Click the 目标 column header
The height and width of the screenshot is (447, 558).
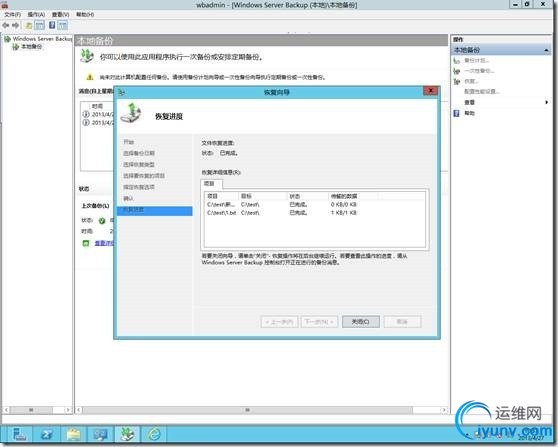263,196
